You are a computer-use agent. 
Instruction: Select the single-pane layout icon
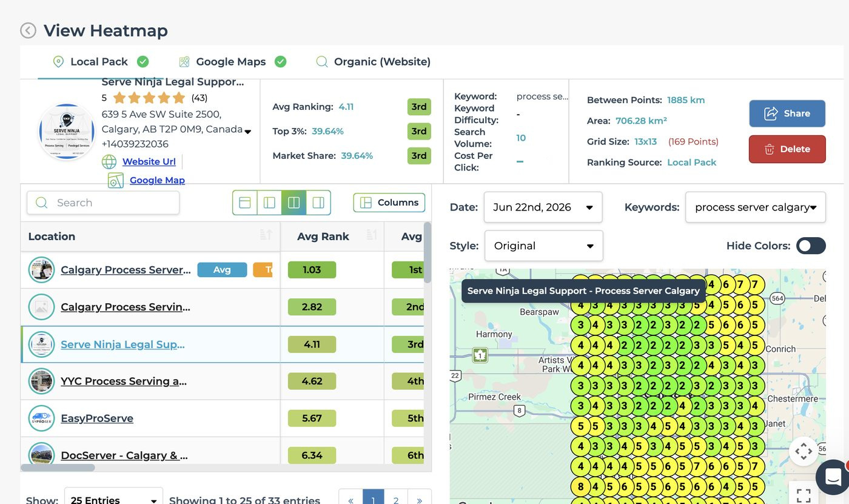pyautogui.click(x=245, y=203)
